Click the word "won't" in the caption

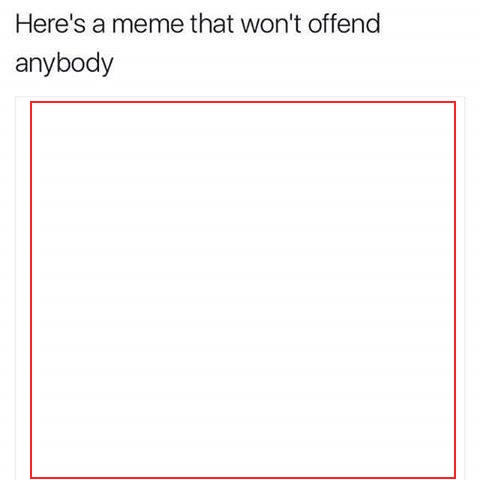pyautogui.click(x=271, y=25)
